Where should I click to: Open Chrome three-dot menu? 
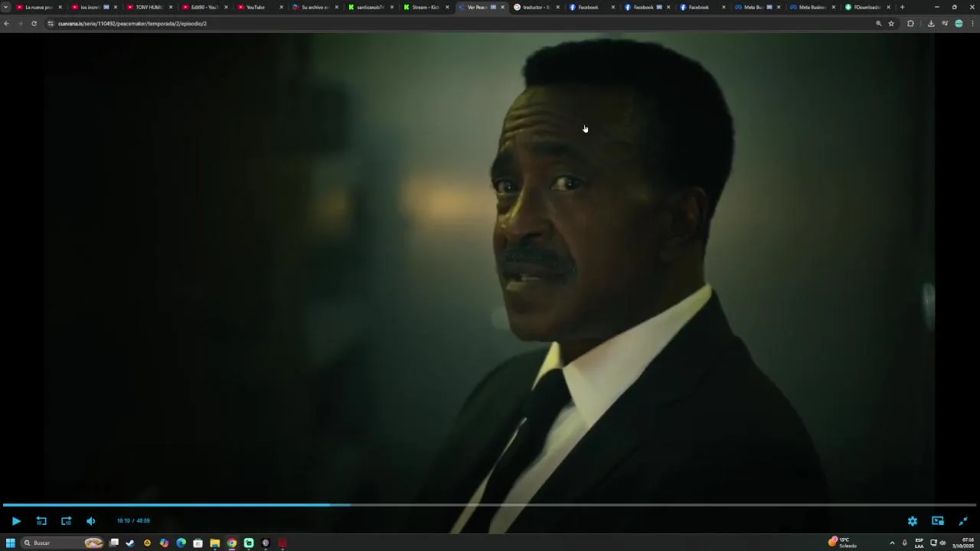pos(972,24)
